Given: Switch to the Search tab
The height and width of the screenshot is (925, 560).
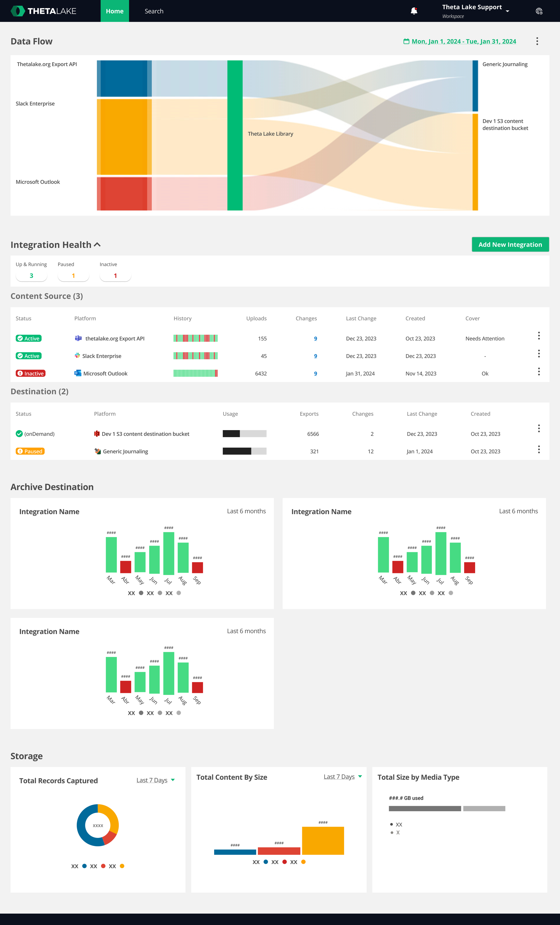Looking at the screenshot, I should point(154,11).
